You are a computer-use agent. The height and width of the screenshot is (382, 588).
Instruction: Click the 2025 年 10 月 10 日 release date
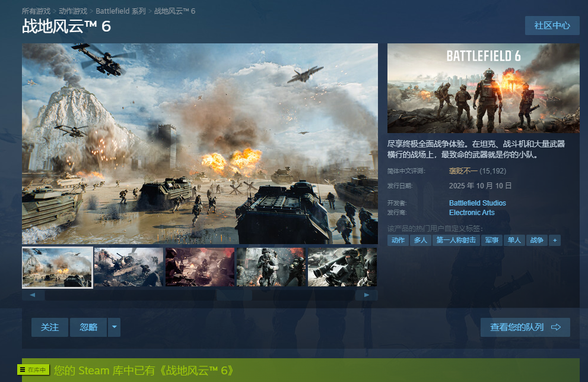[x=481, y=186]
